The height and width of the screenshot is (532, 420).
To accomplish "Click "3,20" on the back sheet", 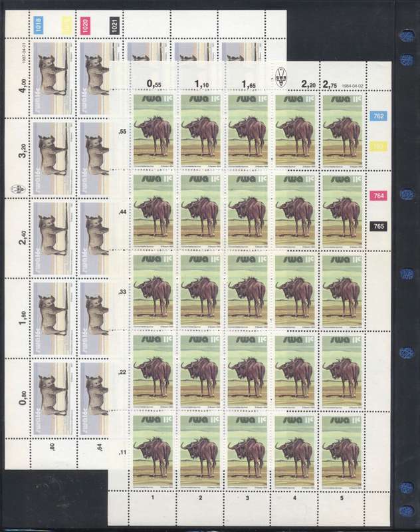I will (x=23, y=151).
